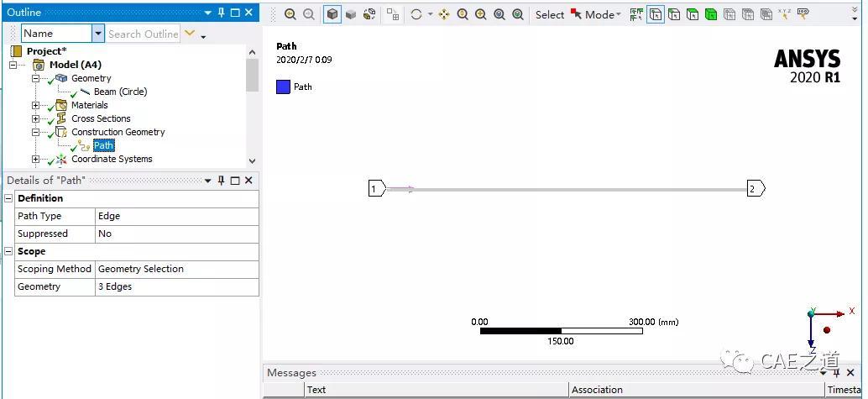The image size is (868, 399).
Task: Toggle the shaded exterior view cube icon
Action: pyautogui.click(x=332, y=14)
